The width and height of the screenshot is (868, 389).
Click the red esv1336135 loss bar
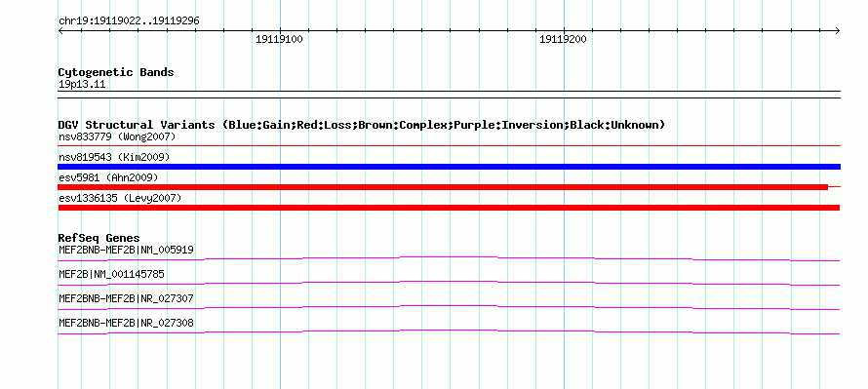pos(449,208)
